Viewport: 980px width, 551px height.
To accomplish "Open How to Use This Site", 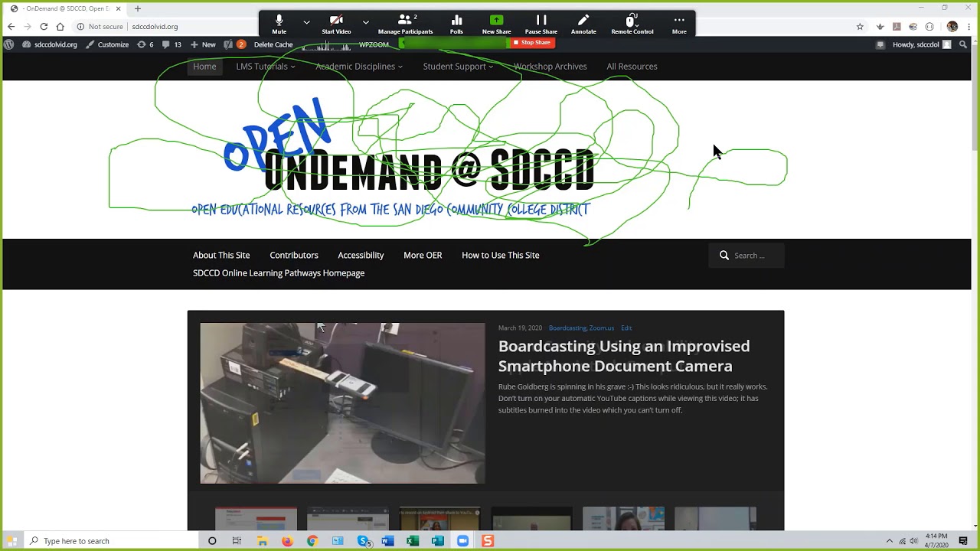I will pos(501,255).
